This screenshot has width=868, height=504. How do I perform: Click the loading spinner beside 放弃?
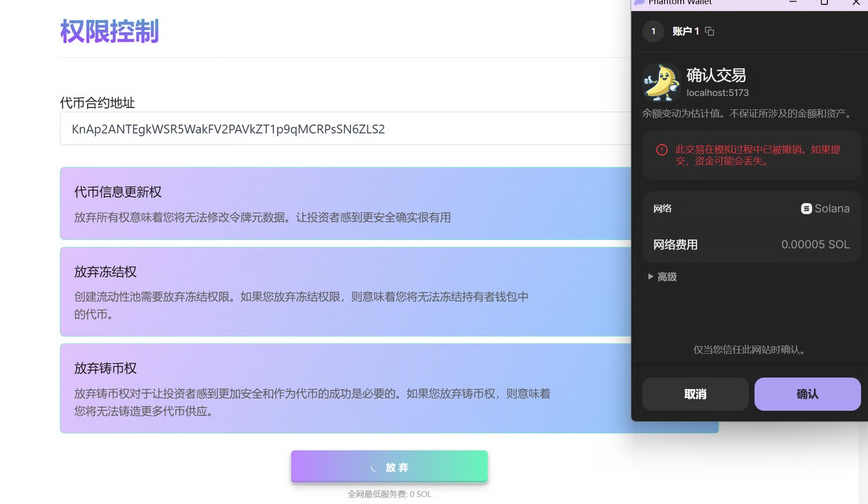pyautogui.click(x=373, y=468)
